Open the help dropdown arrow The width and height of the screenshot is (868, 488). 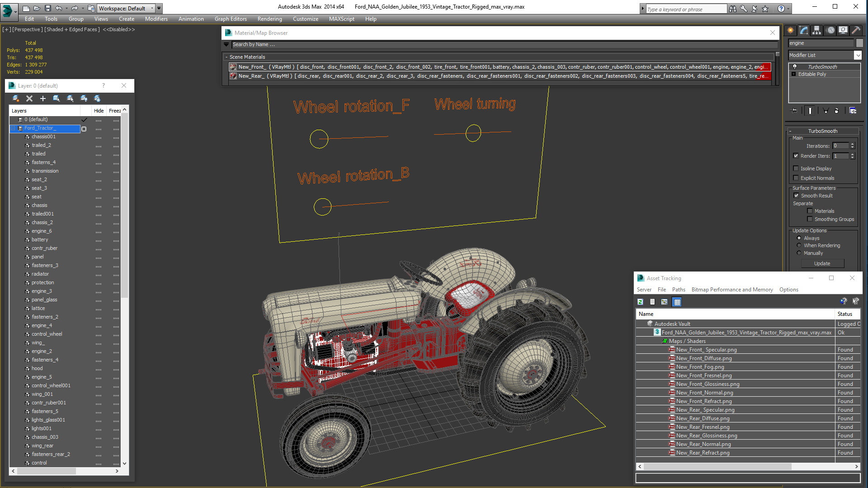tap(788, 9)
